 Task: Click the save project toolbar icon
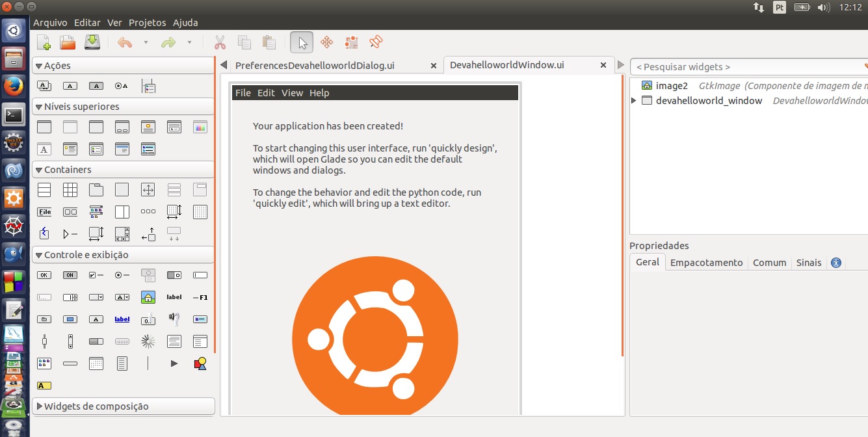coord(92,43)
